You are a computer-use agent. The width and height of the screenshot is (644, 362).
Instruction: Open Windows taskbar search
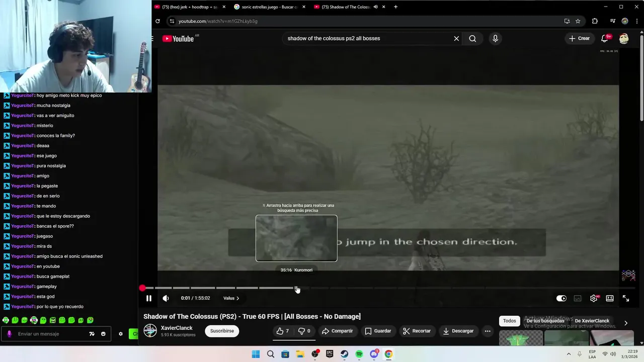tap(271, 354)
